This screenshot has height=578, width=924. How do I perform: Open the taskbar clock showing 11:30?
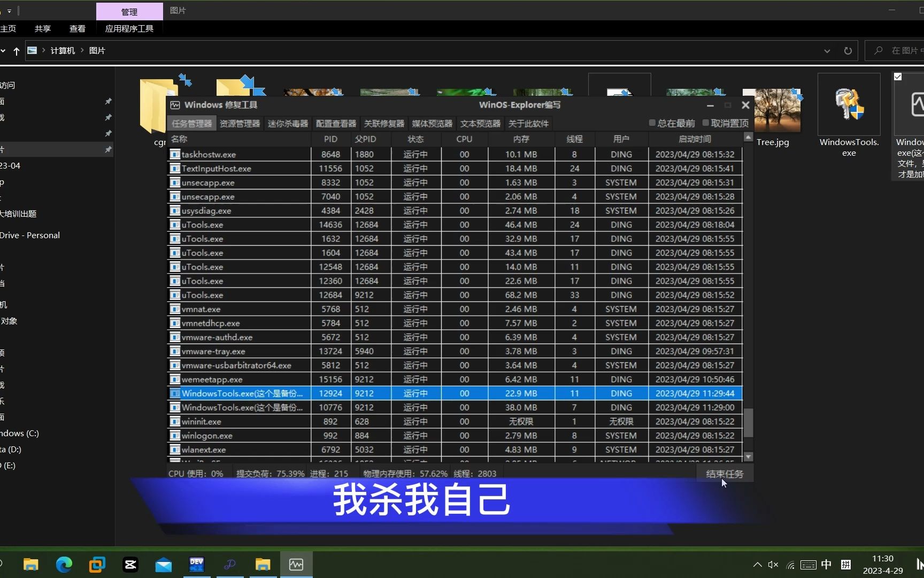tap(883, 565)
